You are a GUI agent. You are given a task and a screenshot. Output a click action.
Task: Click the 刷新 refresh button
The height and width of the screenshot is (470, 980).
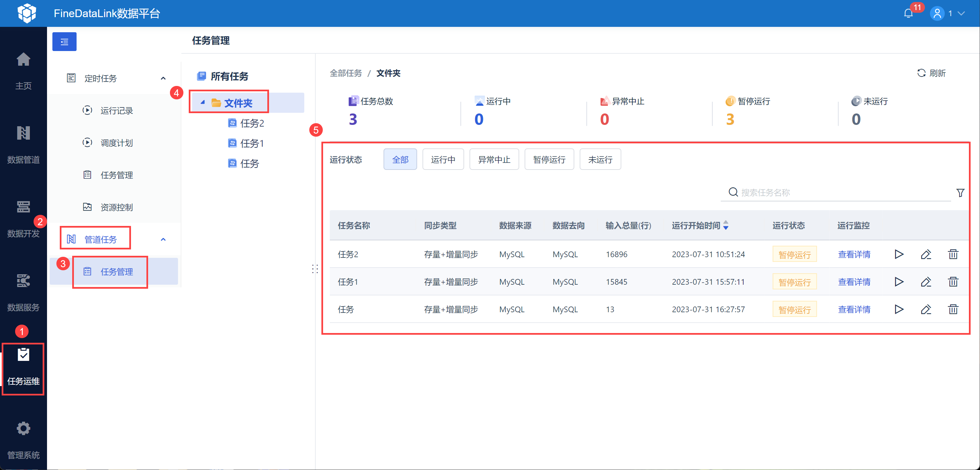tap(931, 73)
